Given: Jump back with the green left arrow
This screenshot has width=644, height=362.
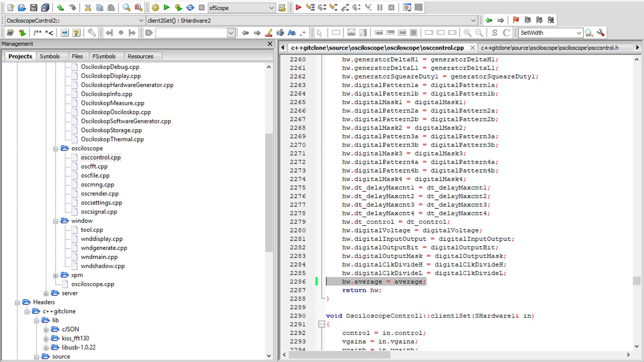Looking at the screenshot, I should 489,20.
